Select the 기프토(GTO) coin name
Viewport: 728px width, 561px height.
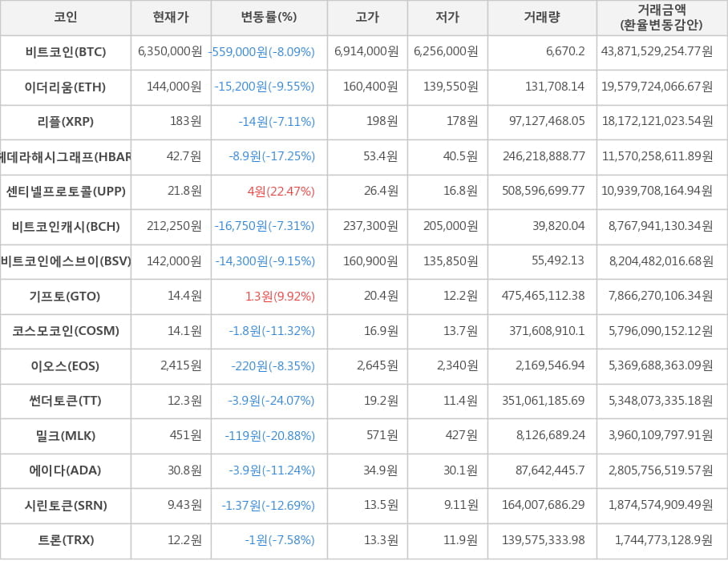pos(66,296)
